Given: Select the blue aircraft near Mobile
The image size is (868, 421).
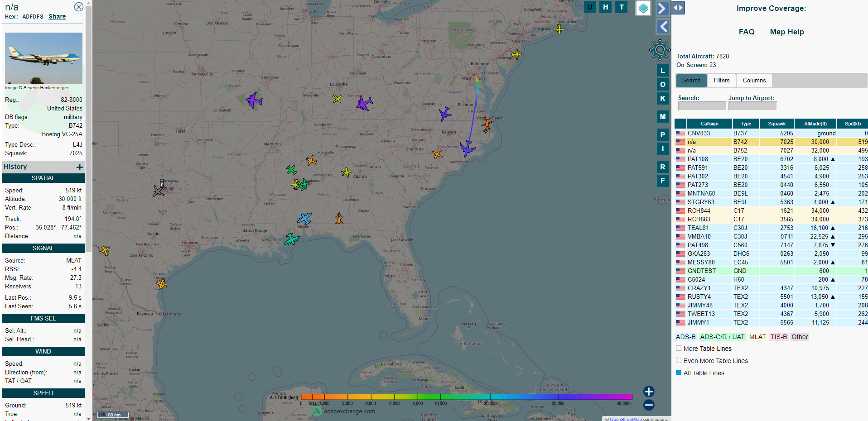Looking at the screenshot, I should coord(304,219).
